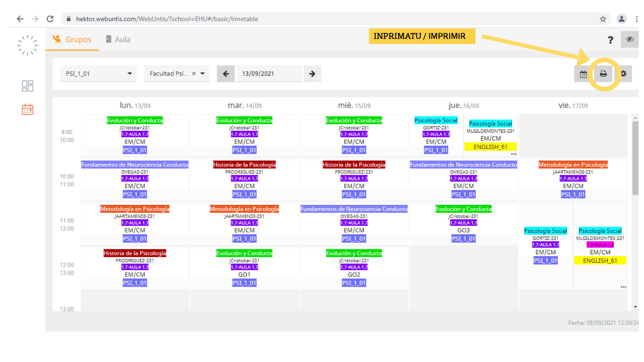Image resolution: width=644 pixels, height=362 pixels.
Task: Open the calendar date picker icon
Action: pos(583,74)
